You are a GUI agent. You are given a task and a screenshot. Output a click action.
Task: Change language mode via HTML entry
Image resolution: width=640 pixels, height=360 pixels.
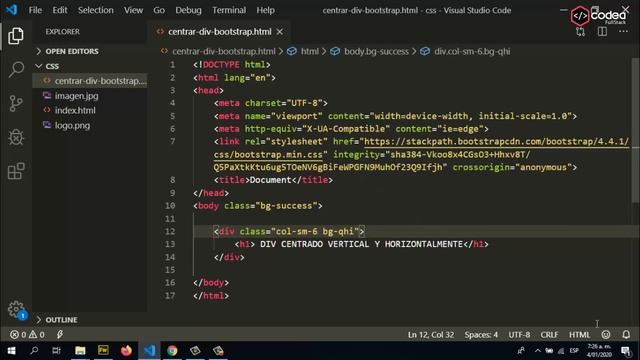coord(579,335)
